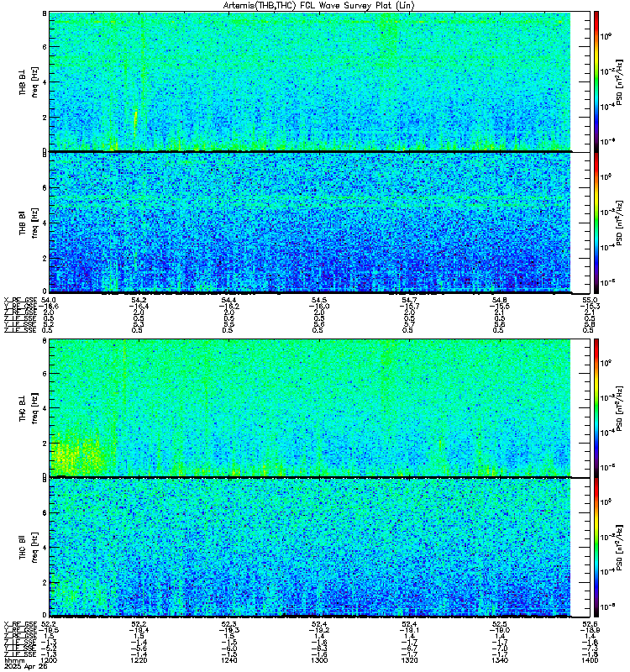Click the time tick label 1200
The height and width of the screenshot is (672, 630).
click(49, 660)
